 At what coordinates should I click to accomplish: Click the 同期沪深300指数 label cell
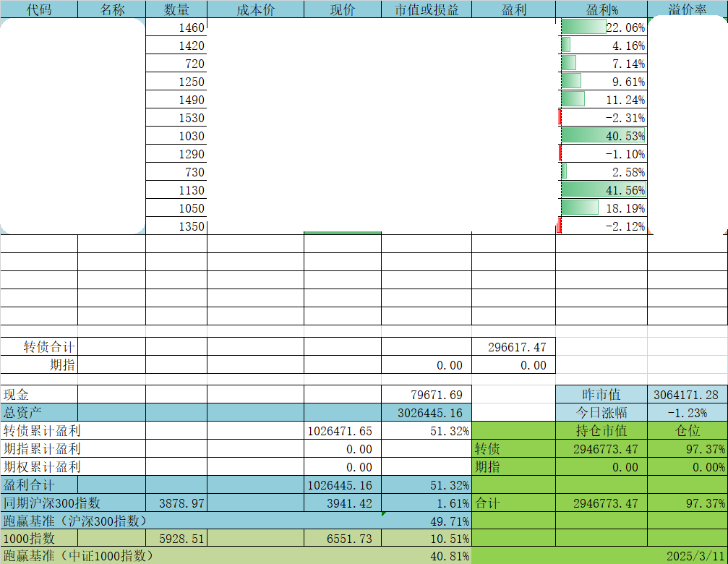[73, 503]
